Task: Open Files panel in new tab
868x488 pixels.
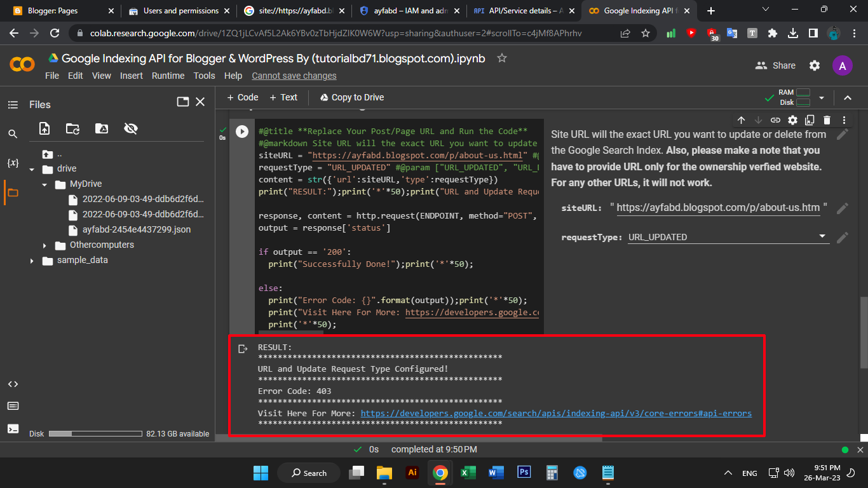Action: tap(183, 102)
